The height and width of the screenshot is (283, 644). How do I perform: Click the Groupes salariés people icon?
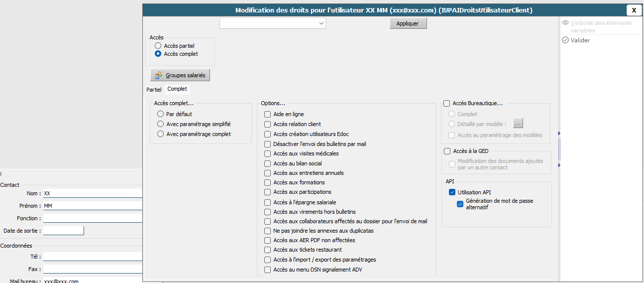click(158, 75)
